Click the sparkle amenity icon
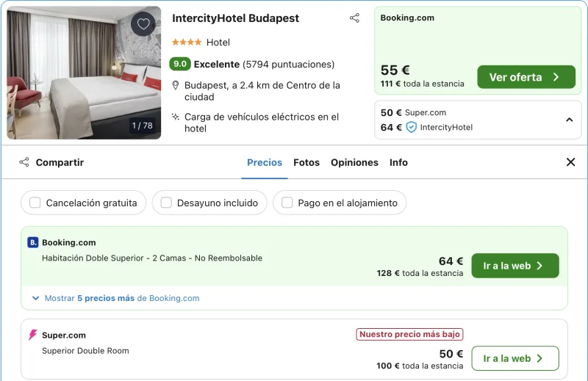The image size is (588, 381). 175,117
